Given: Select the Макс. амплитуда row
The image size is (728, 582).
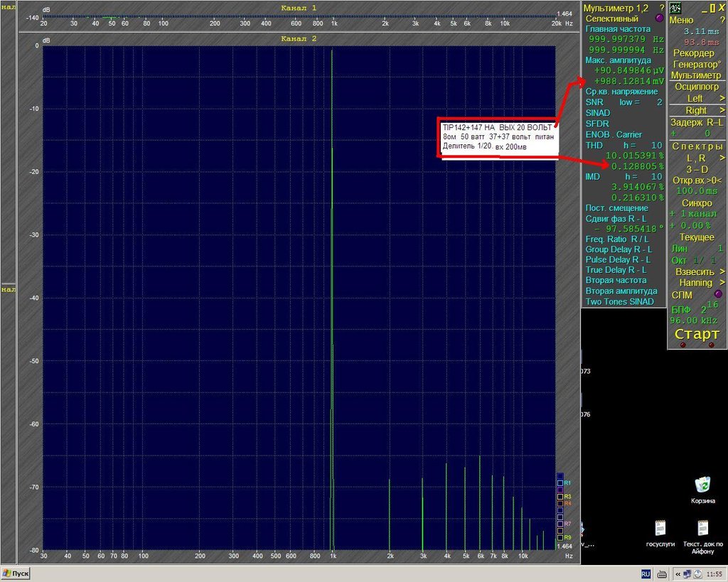Looking at the screenshot, I should (x=618, y=60).
